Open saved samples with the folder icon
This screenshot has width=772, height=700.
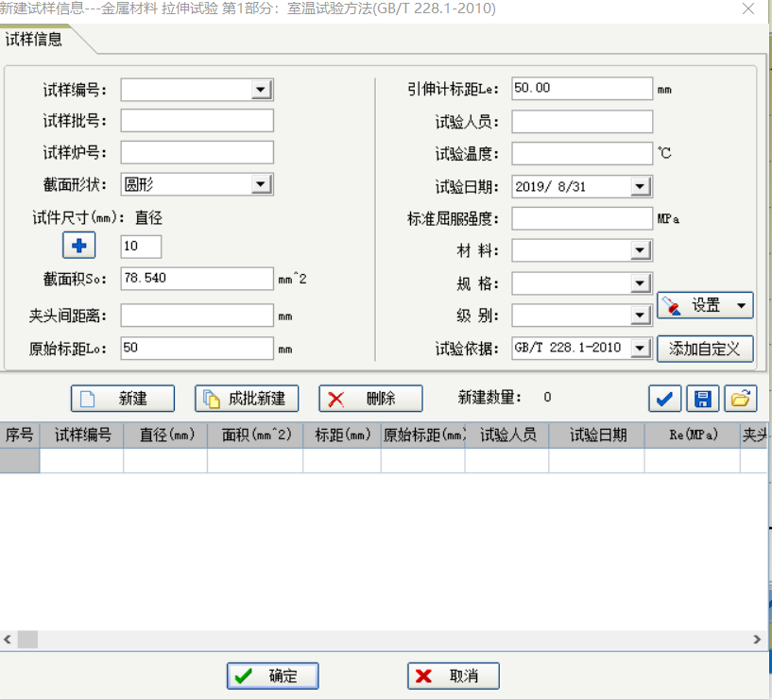tap(740, 399)
